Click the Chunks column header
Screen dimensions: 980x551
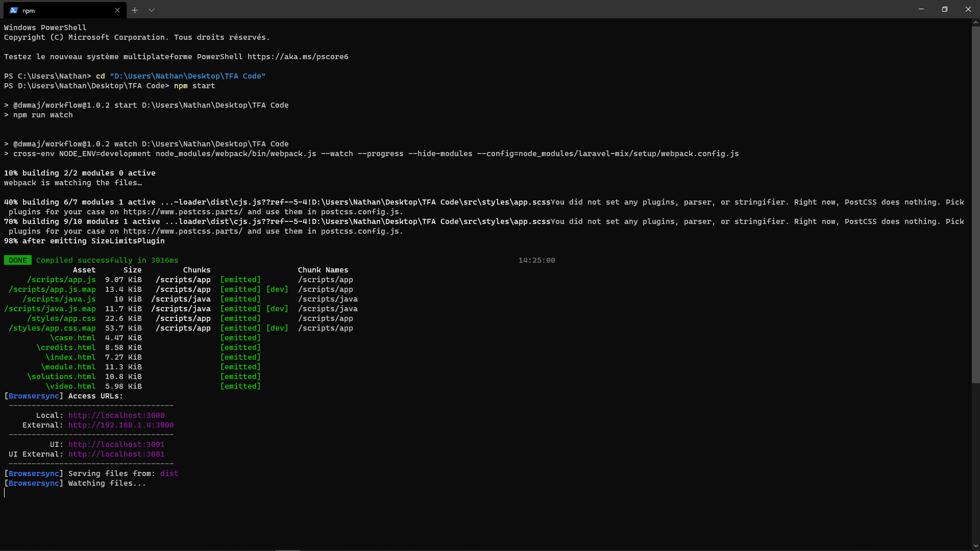tap(197, 270)
